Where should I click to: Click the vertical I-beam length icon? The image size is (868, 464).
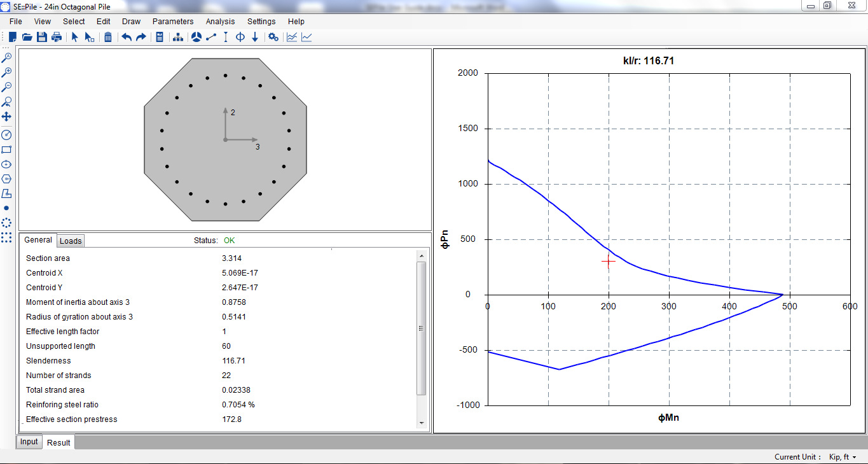[x=226, y=37]
